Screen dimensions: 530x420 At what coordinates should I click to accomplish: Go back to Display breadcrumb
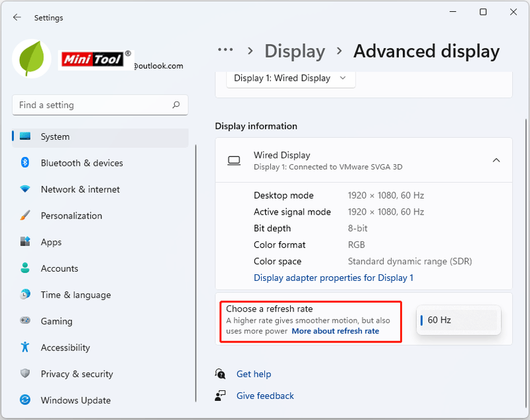pos(295,52)
